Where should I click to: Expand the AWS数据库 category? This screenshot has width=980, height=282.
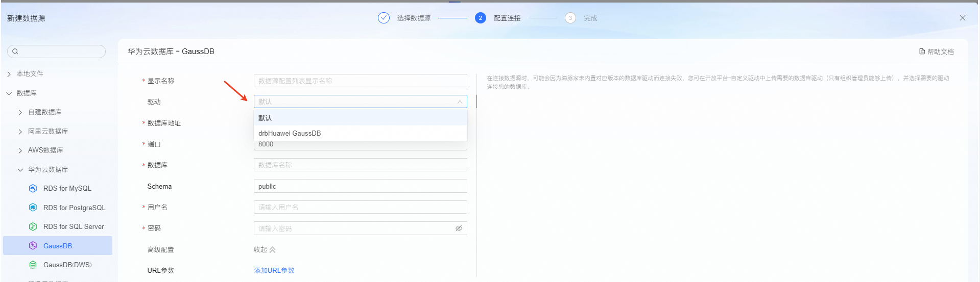click(20, 150)
